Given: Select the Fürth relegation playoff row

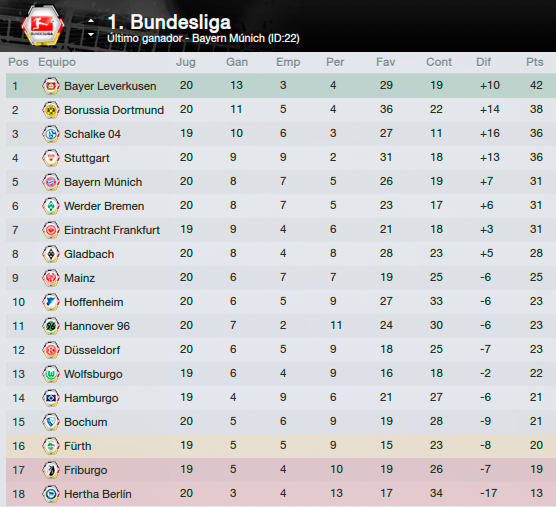Looking at the screenshot, I should pyautogui.click(x=281, y=446).
